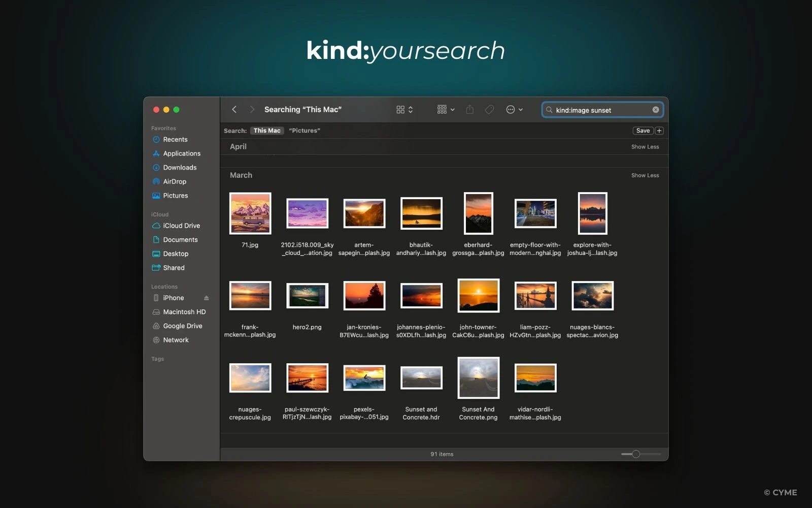The image size is (812, 508).
Task: Select the jan-kronies image thumbnail
Action: click(364, 296)
